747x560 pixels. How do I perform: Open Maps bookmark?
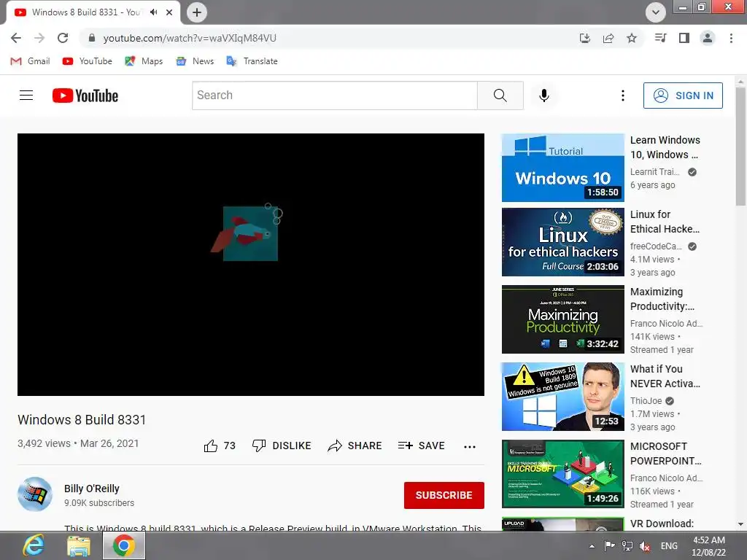[x=144, y=61]
